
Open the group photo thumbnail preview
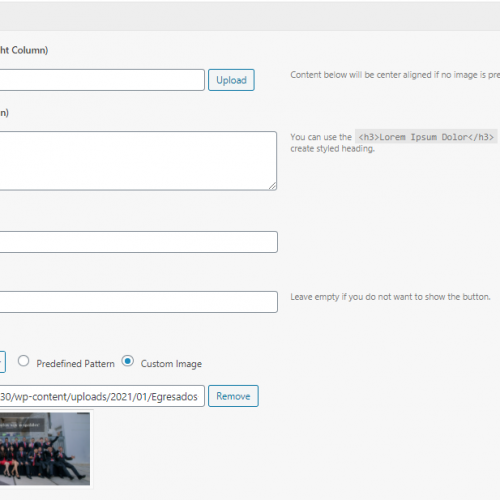point(45,449)
